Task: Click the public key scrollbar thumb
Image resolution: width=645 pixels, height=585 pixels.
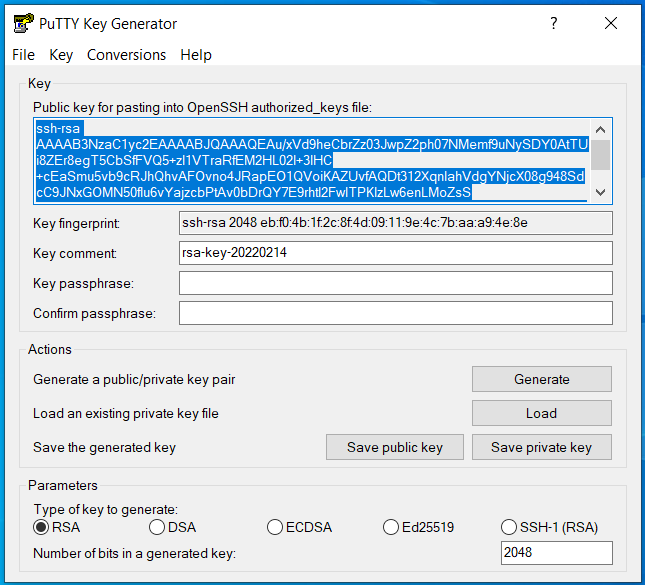Action: (600, 155)
